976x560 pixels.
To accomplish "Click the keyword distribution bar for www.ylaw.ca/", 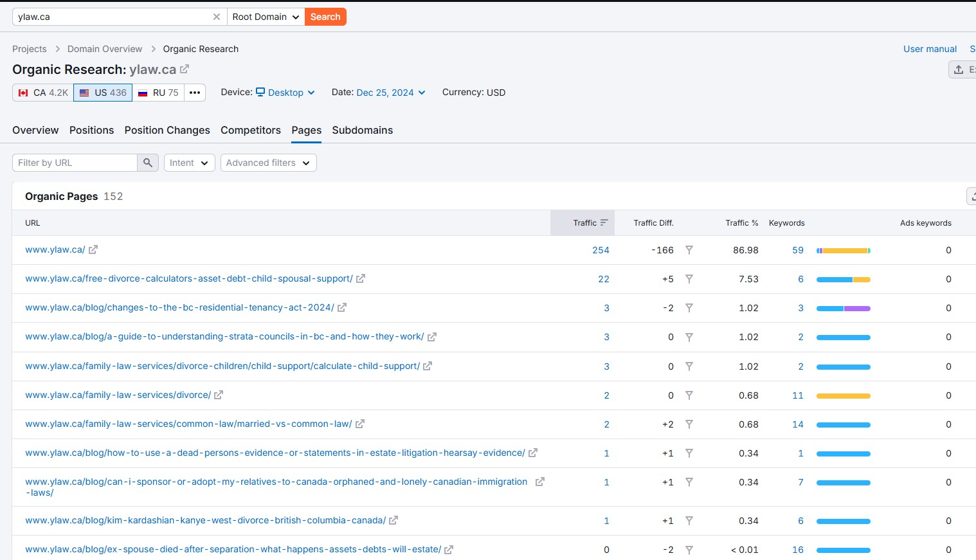I will pos(843,251).
